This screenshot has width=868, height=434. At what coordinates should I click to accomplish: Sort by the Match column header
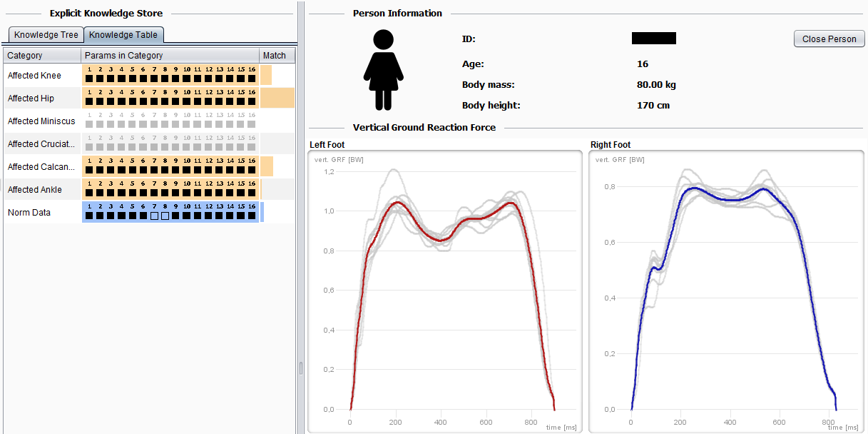point(276,56)
